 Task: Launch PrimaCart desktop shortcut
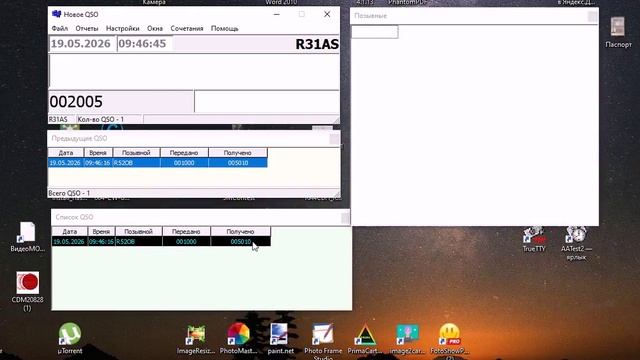coord(365,339)
